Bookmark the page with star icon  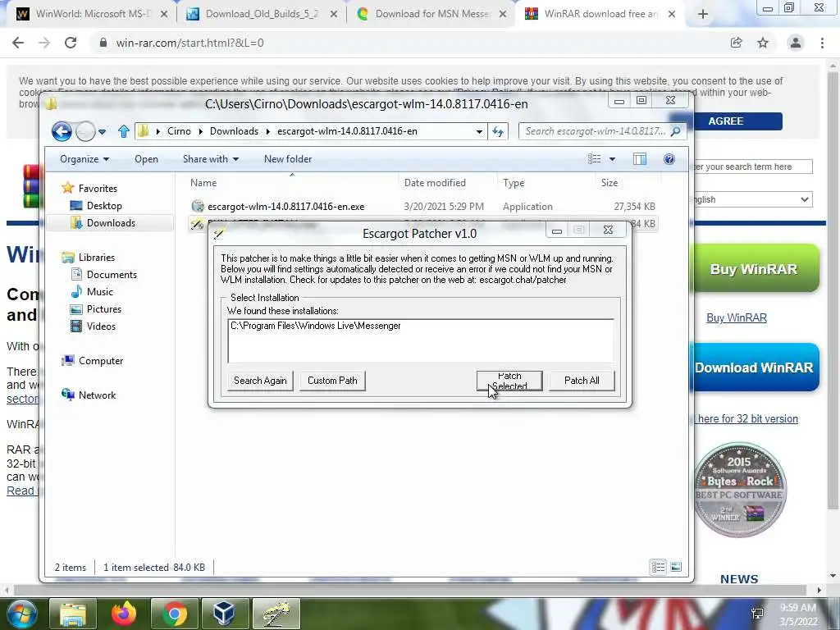click(x=763, y=43)
